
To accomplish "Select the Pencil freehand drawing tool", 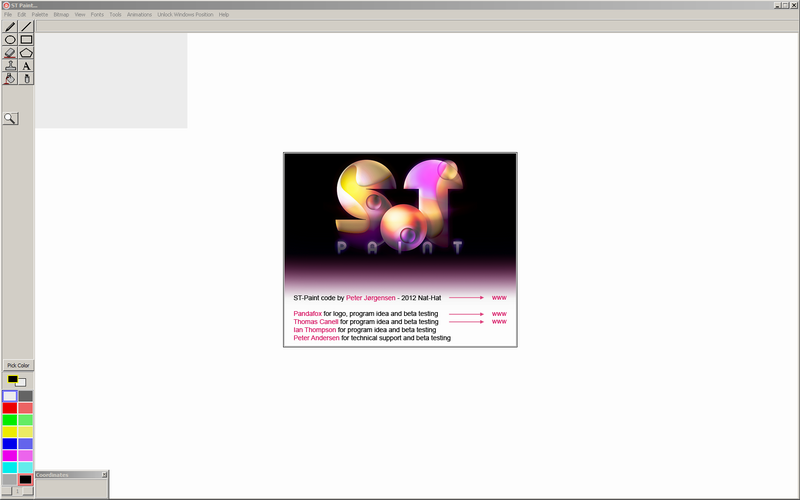I will click(10, 27).
